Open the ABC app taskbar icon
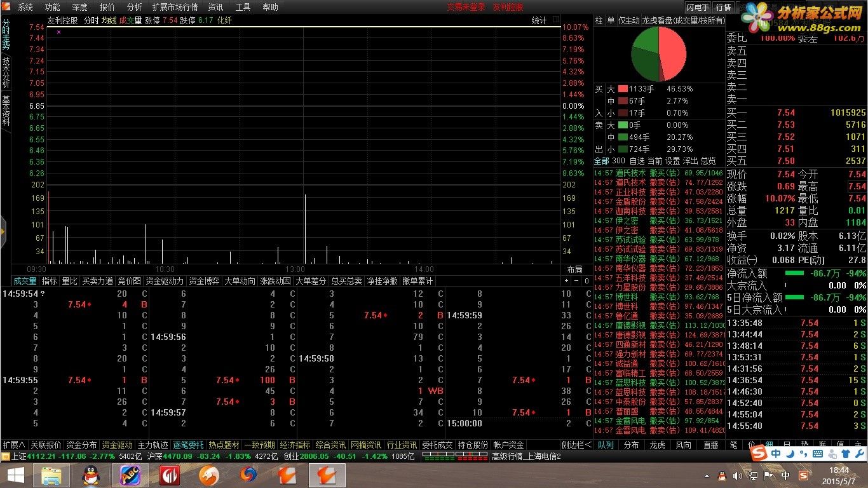This screenshot has height=488, width=868. (130, 475)
